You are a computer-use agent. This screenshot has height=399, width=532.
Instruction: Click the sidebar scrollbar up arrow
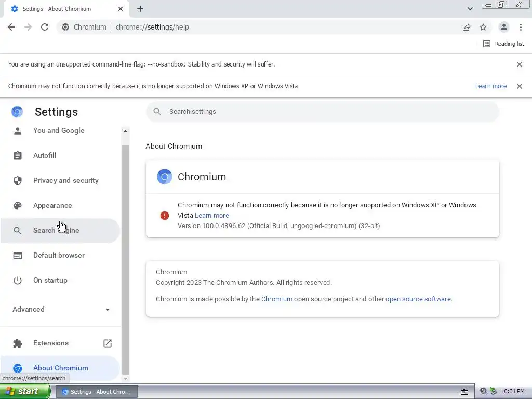point(125,131)
